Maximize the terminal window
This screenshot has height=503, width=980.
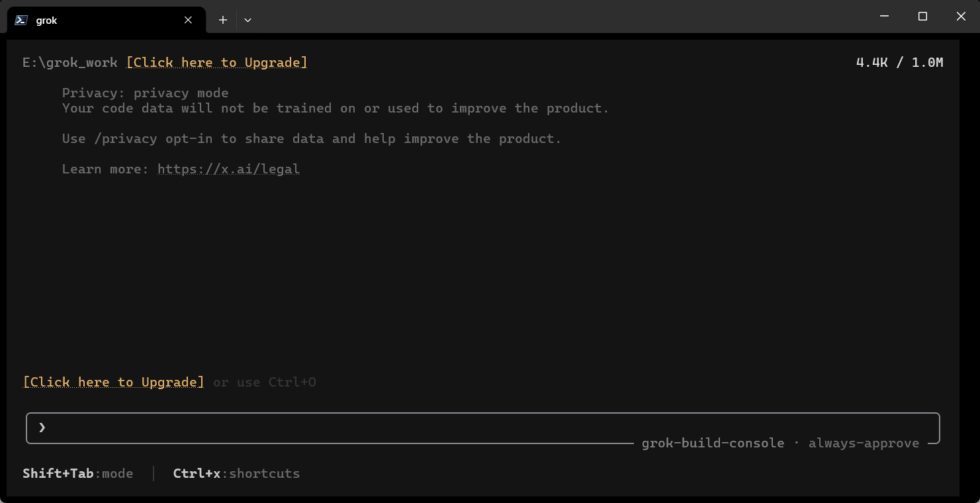pyautogui.click(x=922, y=16)
